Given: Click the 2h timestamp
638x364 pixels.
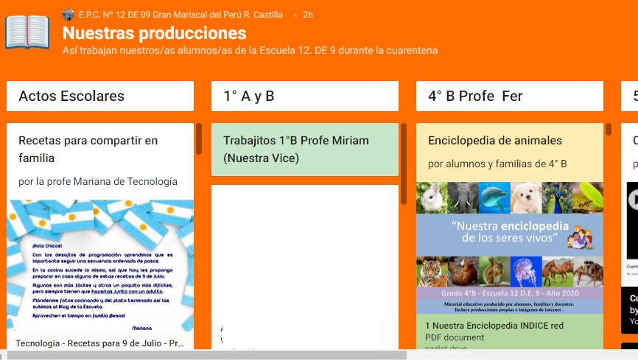Looking at the screenshot, I should click(308, 15).
